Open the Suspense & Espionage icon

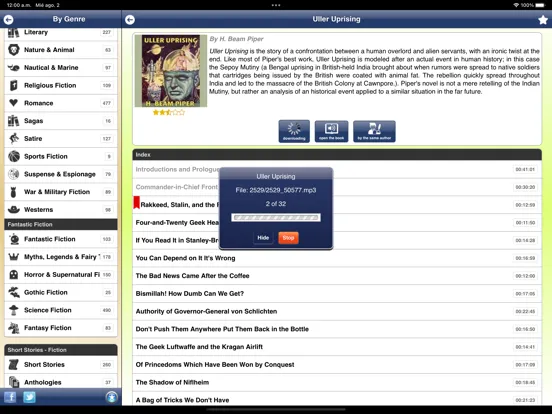pyautogui.click(x=14, y=174)
